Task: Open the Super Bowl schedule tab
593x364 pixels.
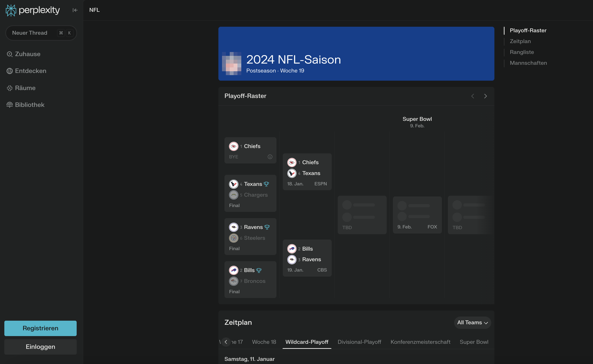Action: coord(474,342)
